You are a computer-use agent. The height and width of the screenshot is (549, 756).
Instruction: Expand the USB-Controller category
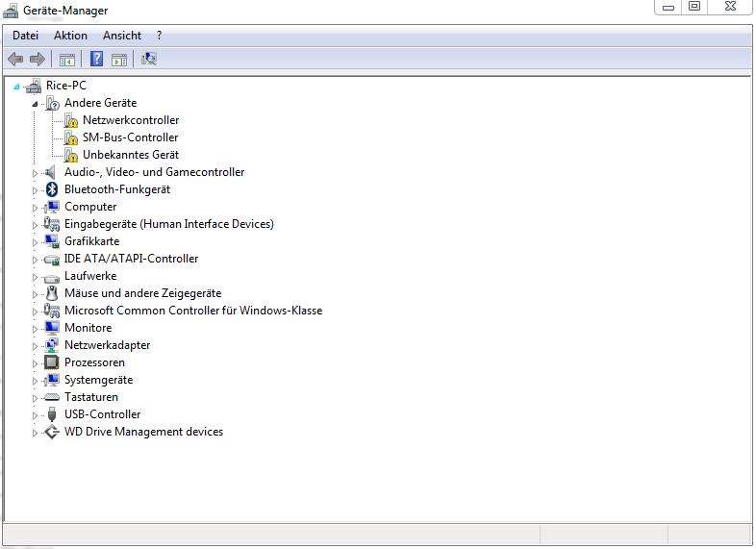[x=35, y=415]
